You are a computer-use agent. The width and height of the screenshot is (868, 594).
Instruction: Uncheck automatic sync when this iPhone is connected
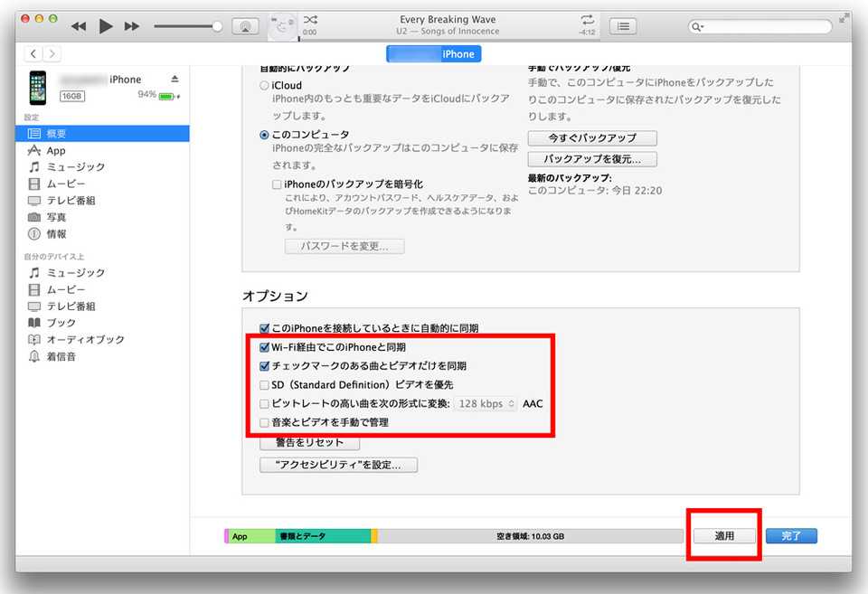(265, 328)
